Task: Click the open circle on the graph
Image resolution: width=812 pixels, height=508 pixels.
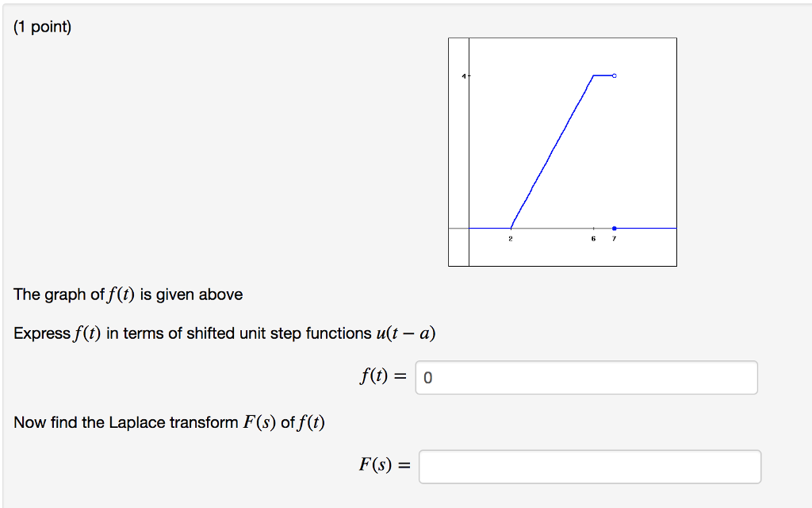Action: [x=615, y=75]
